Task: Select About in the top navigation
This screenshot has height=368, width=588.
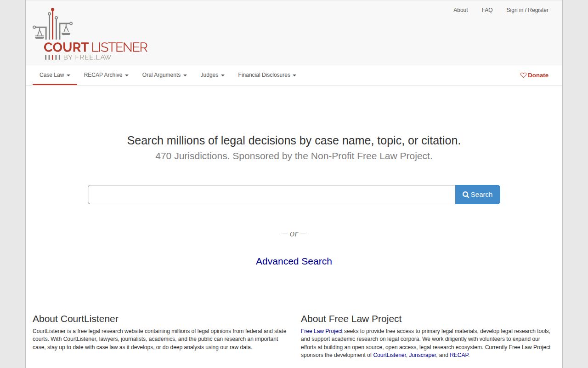Action: 461,10
